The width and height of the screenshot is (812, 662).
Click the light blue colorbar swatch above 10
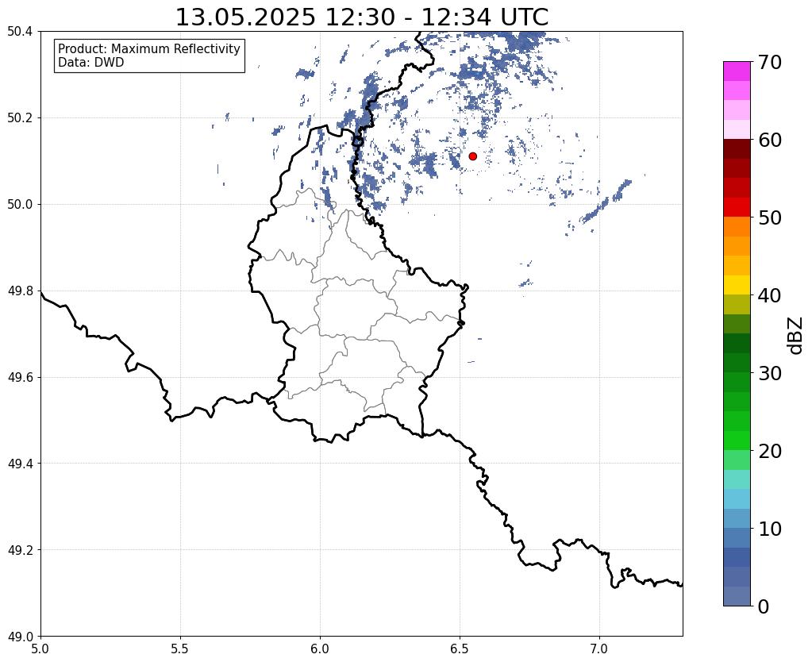click(x=737, y=518)
